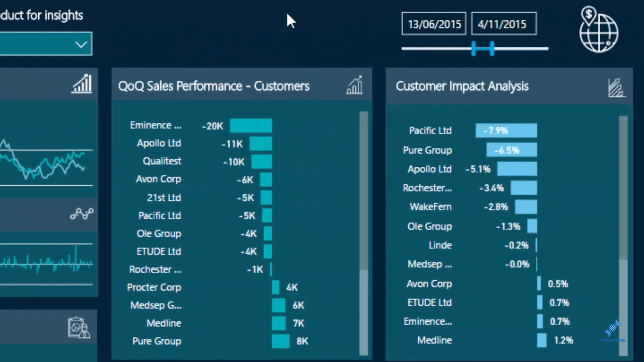Select Avon Corp in Customer Impact Analysis
644x362 pixels.
[429, 284]
